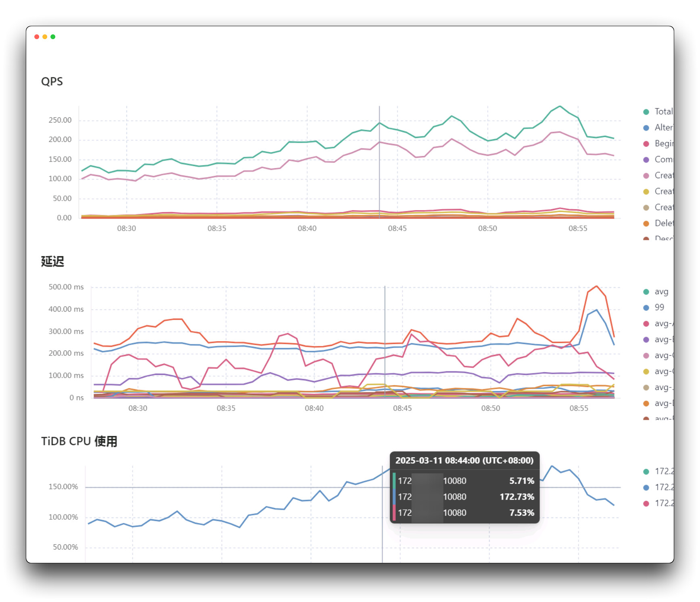
Task: Minimize the window with the yellow button
Action: [45, 37]
